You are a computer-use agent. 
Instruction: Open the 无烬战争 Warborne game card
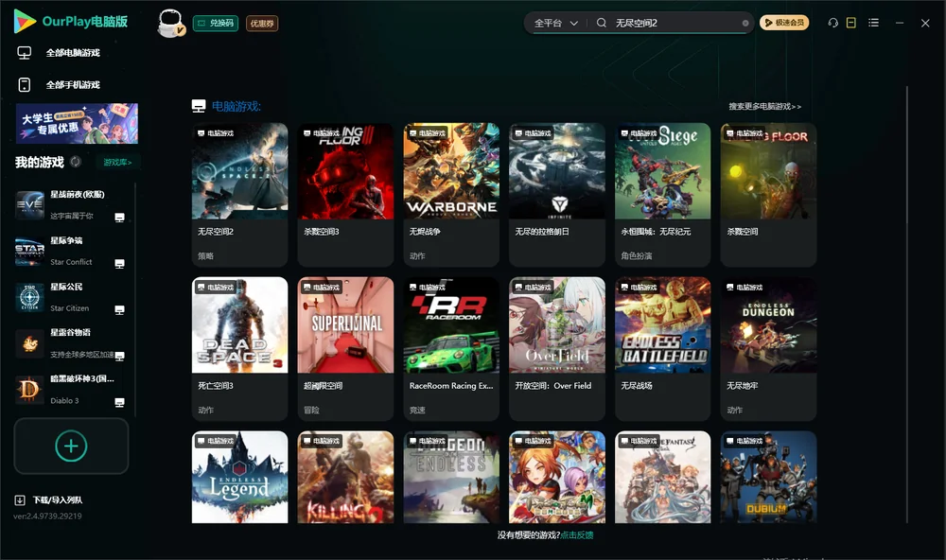(x=451, y=194)
